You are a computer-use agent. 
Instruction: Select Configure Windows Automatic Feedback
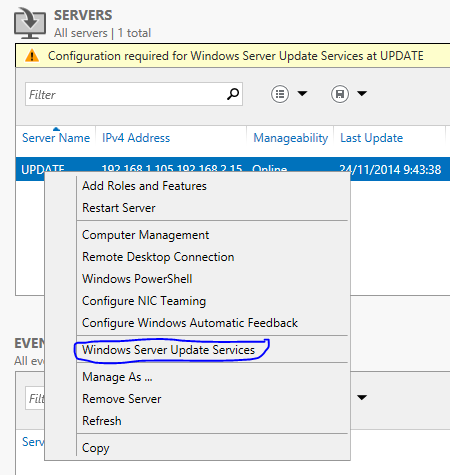point(190,323)
